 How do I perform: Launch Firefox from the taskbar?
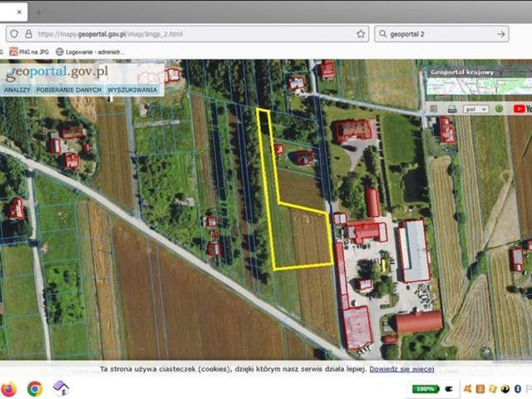[9, 388]
